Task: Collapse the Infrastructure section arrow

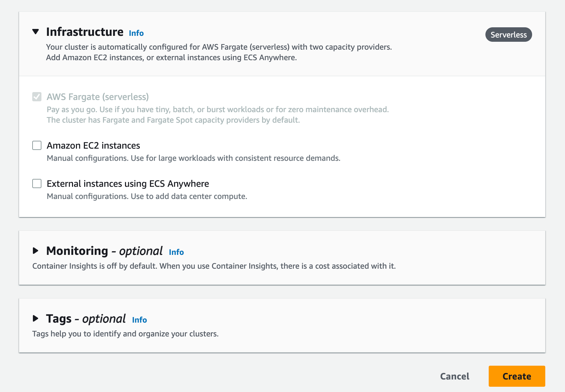Action: tap(36, 32)
